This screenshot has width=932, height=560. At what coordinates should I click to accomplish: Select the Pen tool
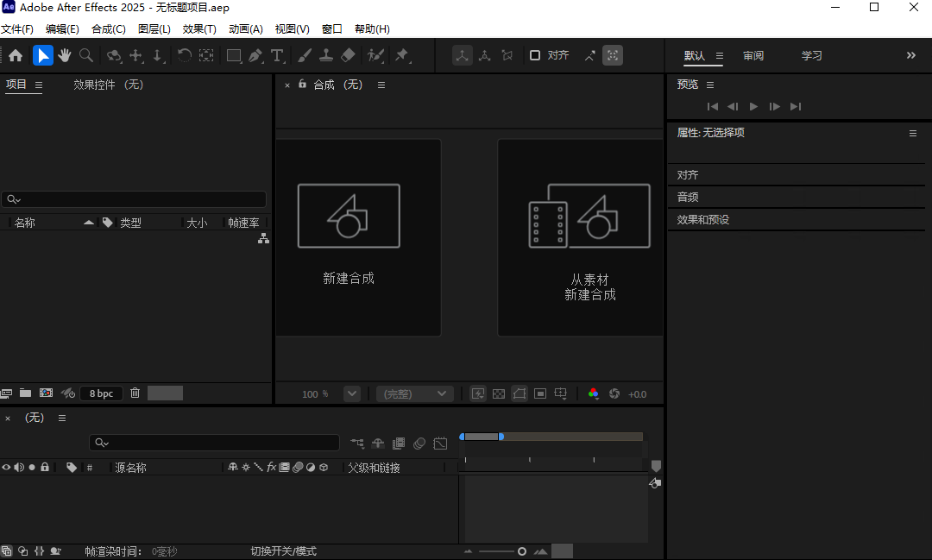point(255,55)
